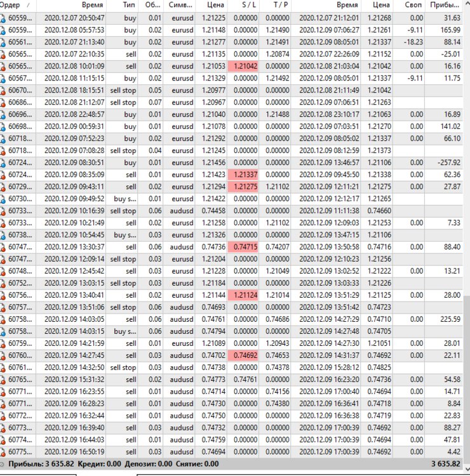
Task: Click the profit value 225.59
Action: (450, 319)
